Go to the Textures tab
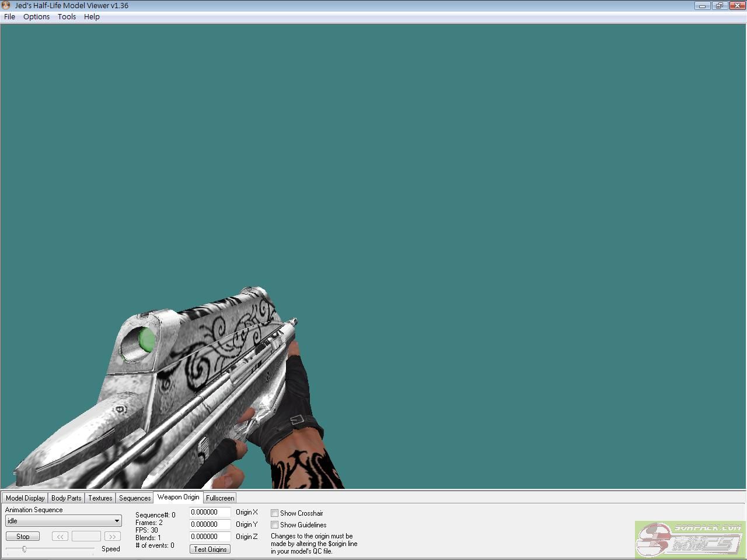 100,498
